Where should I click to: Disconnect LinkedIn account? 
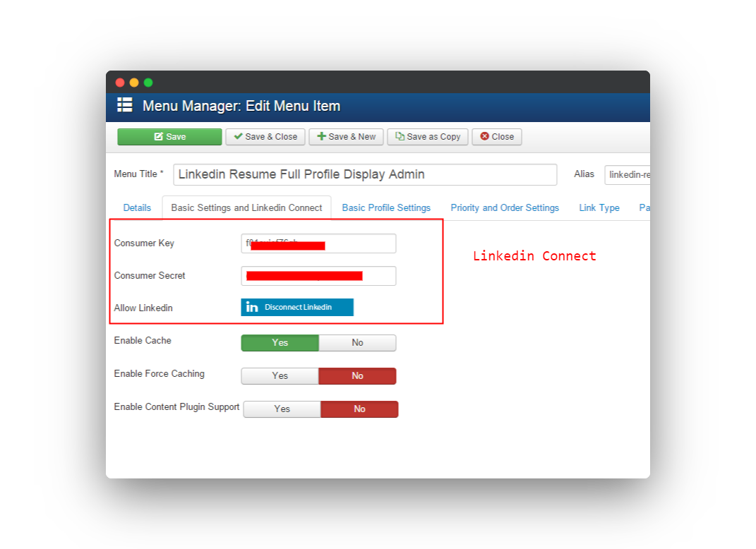[x=297, y=307]
